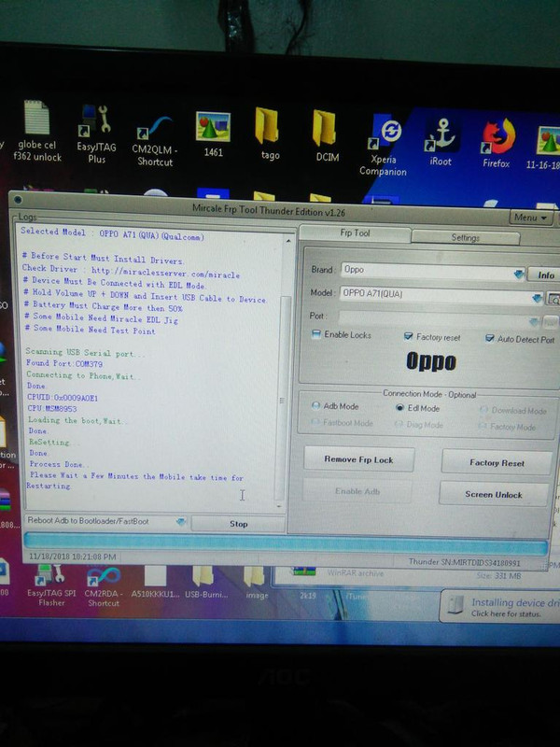The image size is (560, 747).
Task: Click the search icon beside Model field
Action: pyautogui.click(x=553, y=299)
